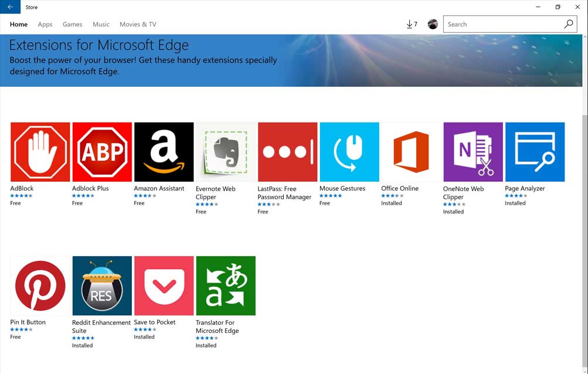Screen dimensions: 588x374
Task: Click the OneNote Web Clipper title
Action: 464,193
